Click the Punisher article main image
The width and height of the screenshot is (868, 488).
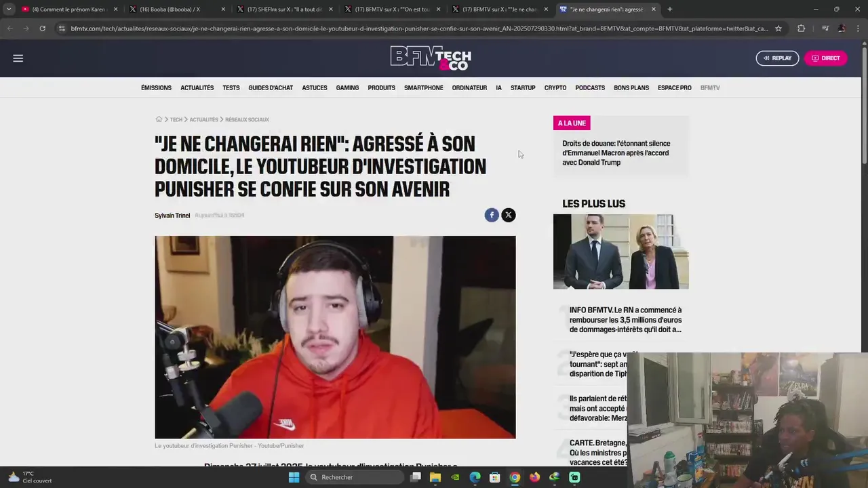coord(335,337)
